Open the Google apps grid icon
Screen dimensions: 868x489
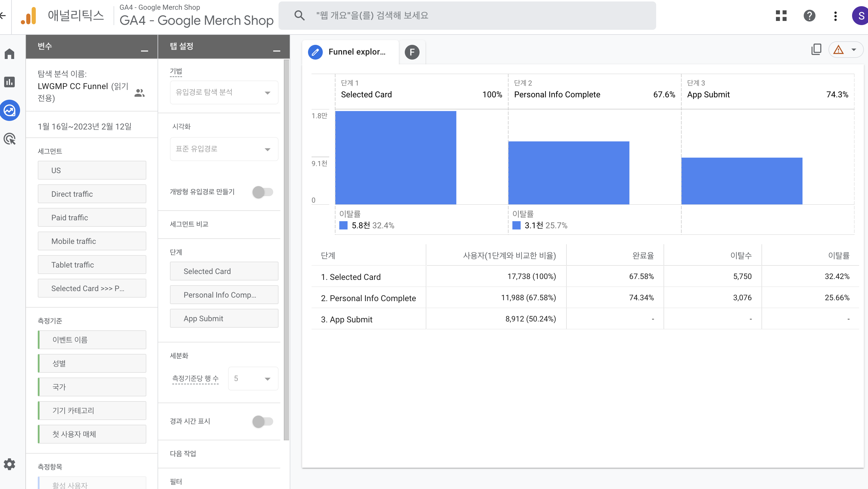781,16
